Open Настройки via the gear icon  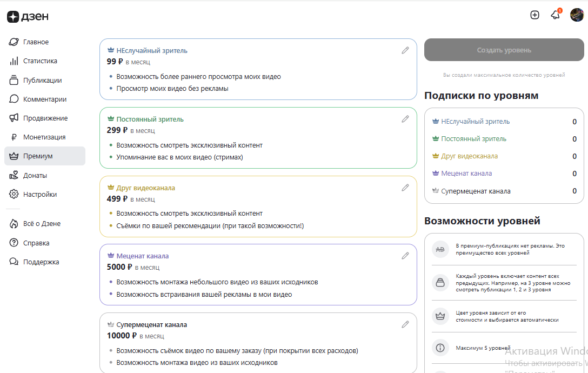tap(41, 194)
